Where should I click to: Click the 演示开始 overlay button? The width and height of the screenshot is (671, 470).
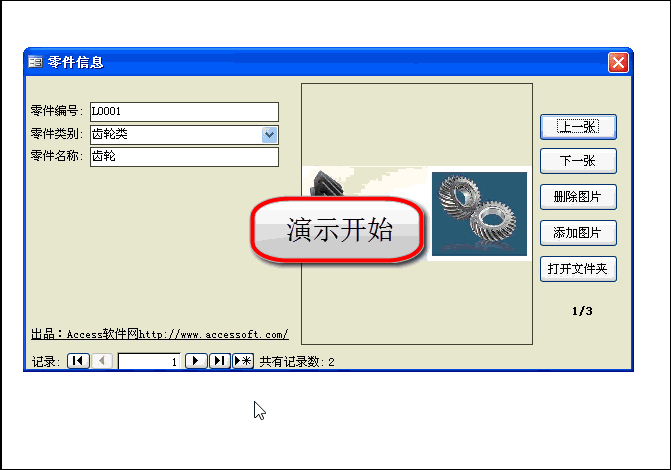pos(338,229)
